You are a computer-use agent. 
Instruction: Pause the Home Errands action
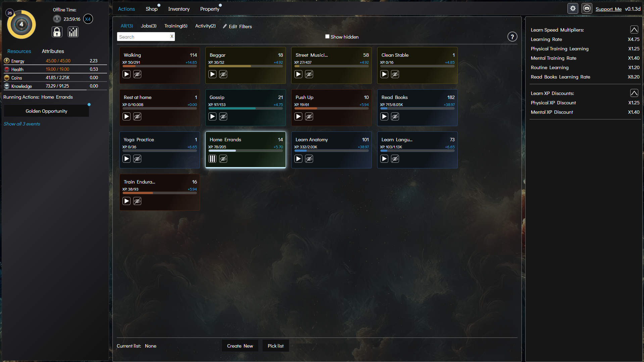pos(212,159)
